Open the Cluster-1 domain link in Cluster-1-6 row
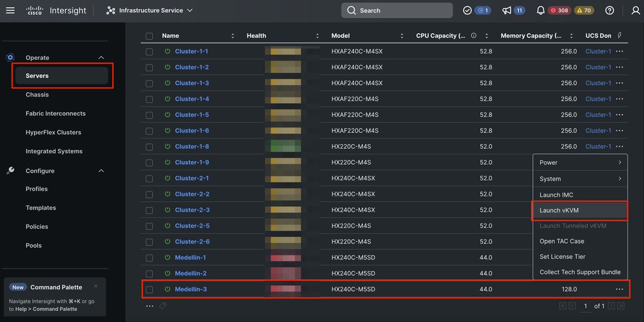The image size is (644, 322). pyautogui.click(x=598, y=131)
